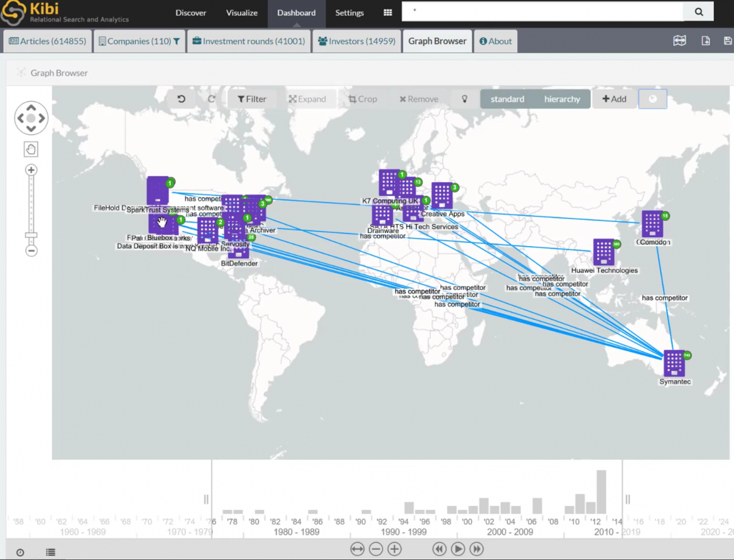The width and height of the screenshot is (734, 560).
Task: Fit timeline to range arrows icon
Action: [357, 549]
